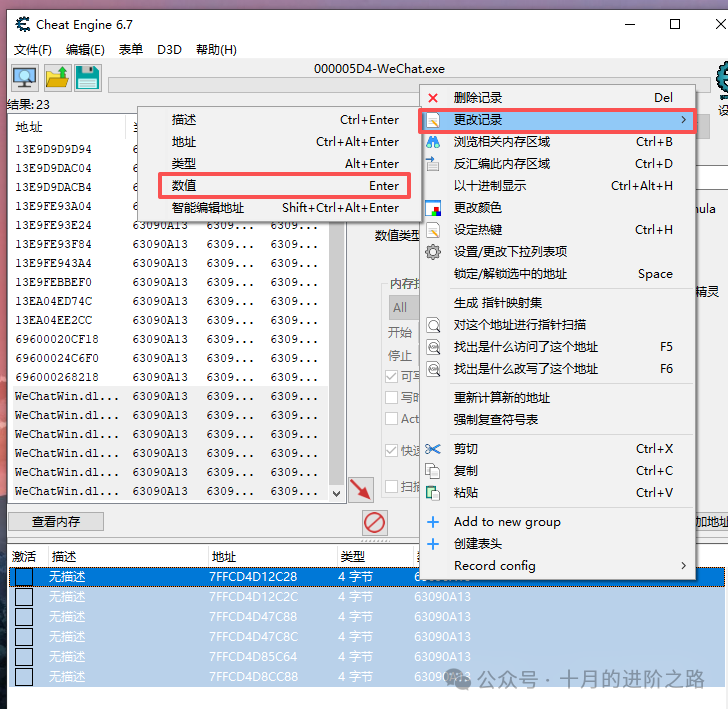This screenshot has height=709, width=728.
Task: Open the 帮助(H) menu
Action: click(216, 50)
